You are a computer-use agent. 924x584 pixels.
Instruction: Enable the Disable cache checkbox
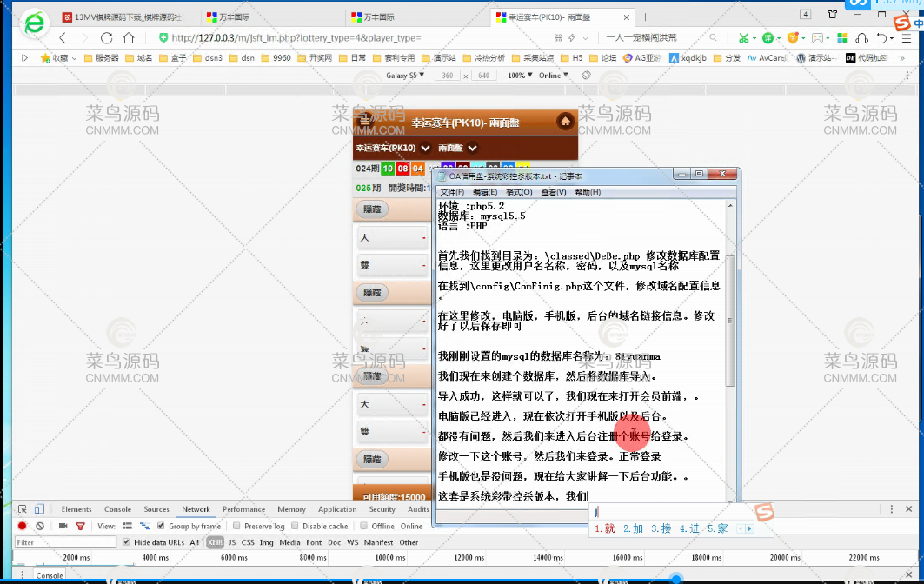296,526
